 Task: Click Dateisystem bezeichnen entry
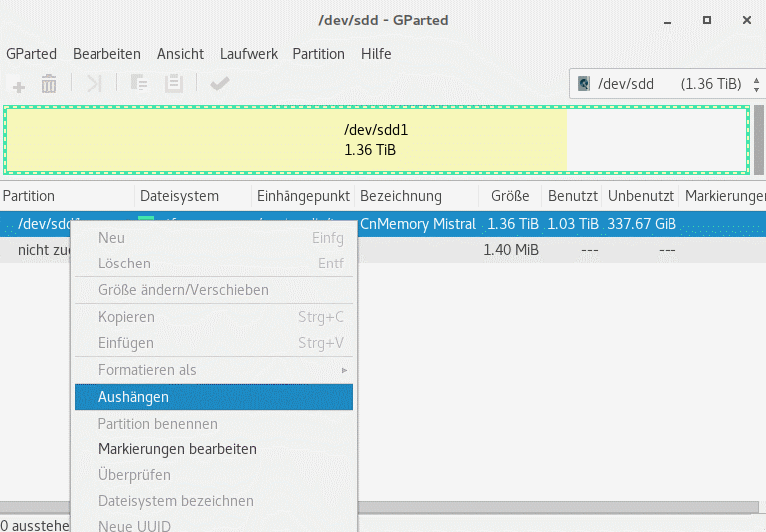(x=214, y=501)
